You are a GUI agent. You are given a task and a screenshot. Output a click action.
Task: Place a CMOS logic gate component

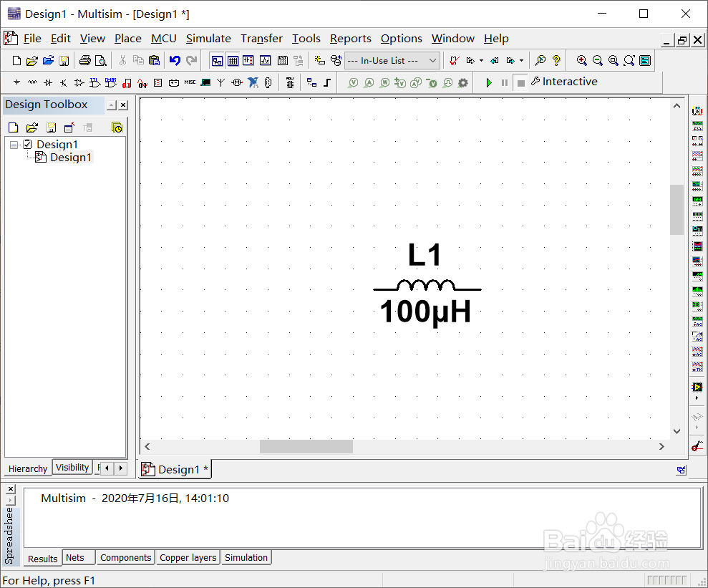pos(111,82)
